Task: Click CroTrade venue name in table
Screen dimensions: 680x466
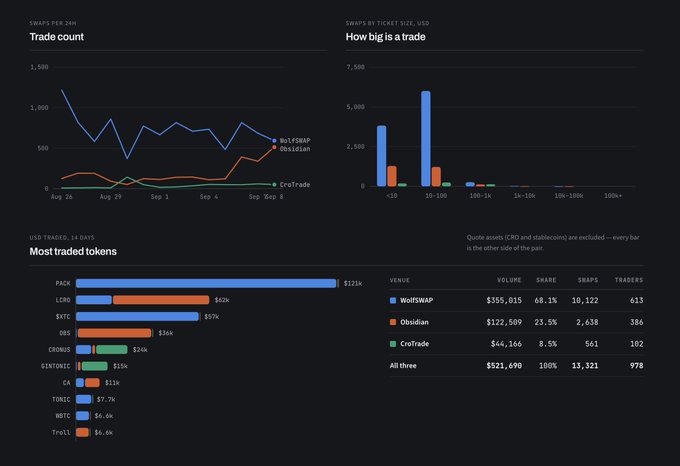Action: tap(414, 344)
